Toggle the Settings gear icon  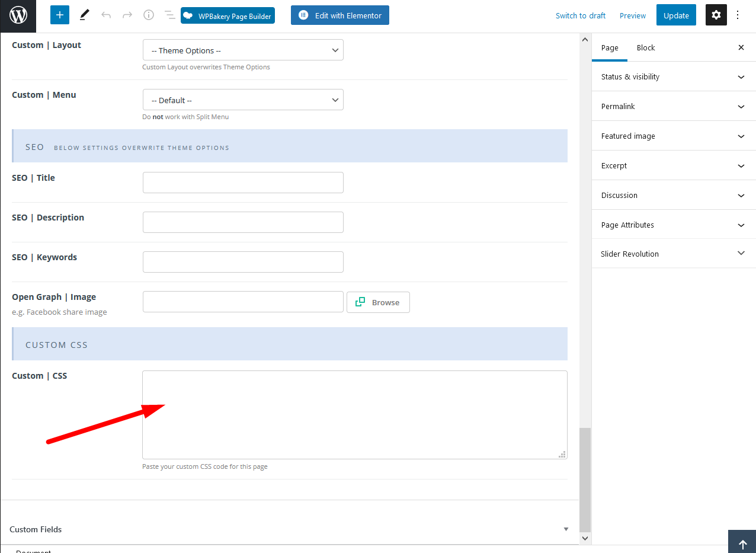716,15
